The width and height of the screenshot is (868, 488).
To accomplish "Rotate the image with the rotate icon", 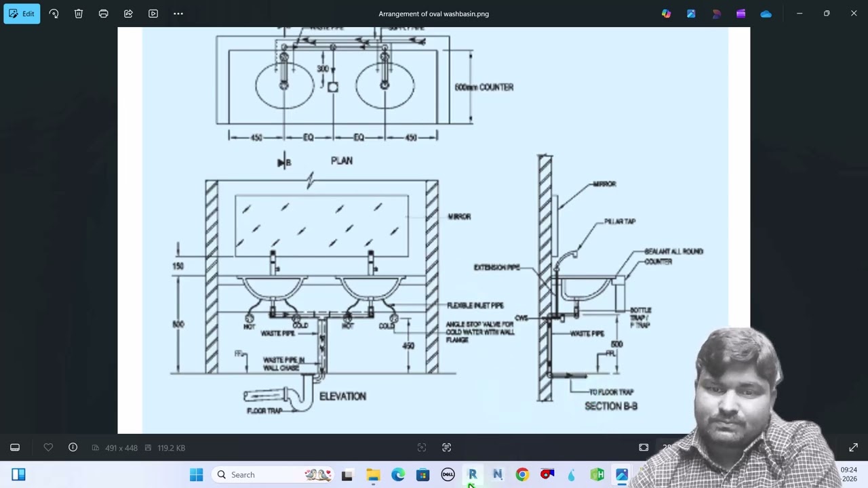I will coord(54,14).
